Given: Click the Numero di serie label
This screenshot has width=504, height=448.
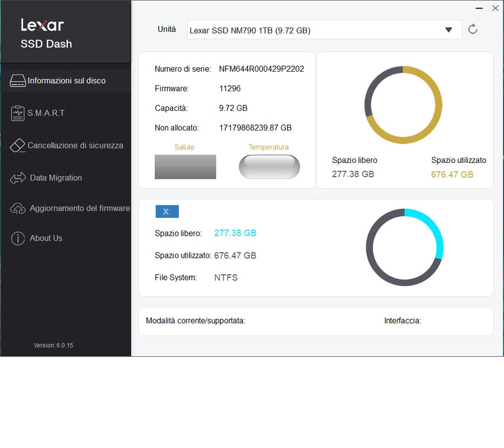Looking at the screenshot, I should [183, 69].
